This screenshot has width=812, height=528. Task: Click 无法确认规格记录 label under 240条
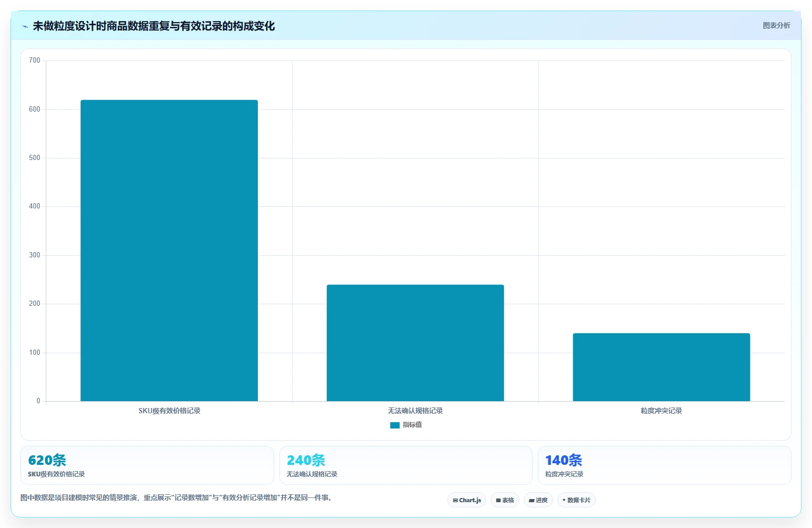point(312,474)
